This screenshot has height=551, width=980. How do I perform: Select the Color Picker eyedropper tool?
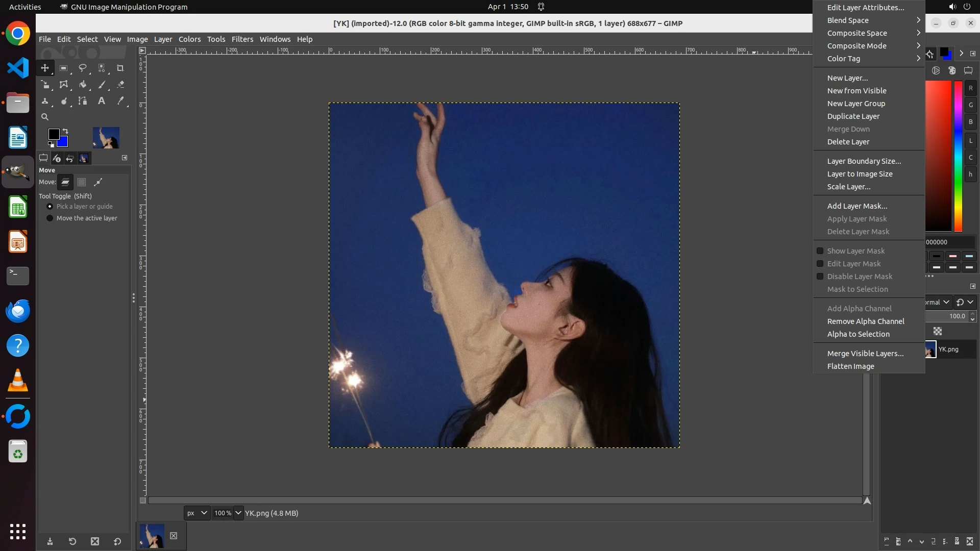coord(120,101)
